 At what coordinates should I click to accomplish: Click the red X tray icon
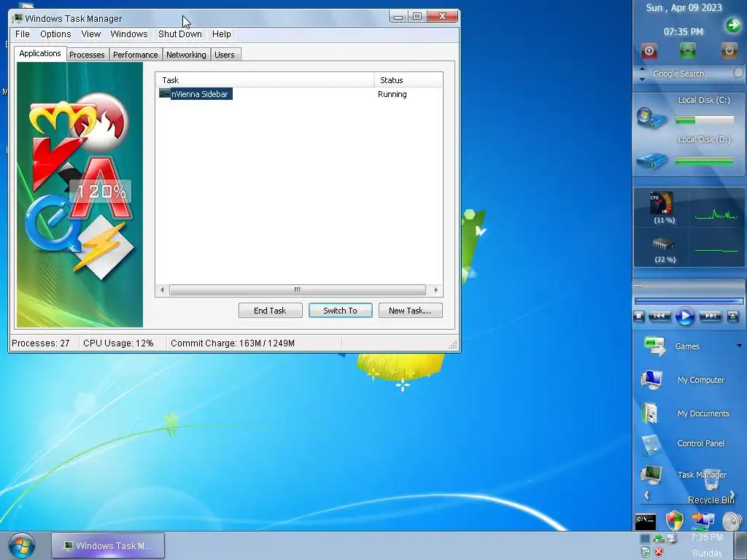[x=659, y=553]
